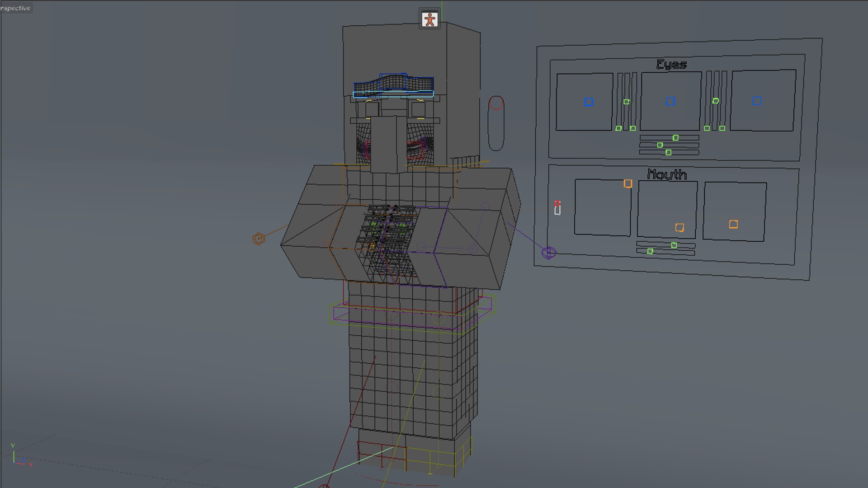Image resolution: width=868 pixels, height=488 pixels.
Task: Select the blue controller in the middle Eyes box
Action: tap(670, 102)
